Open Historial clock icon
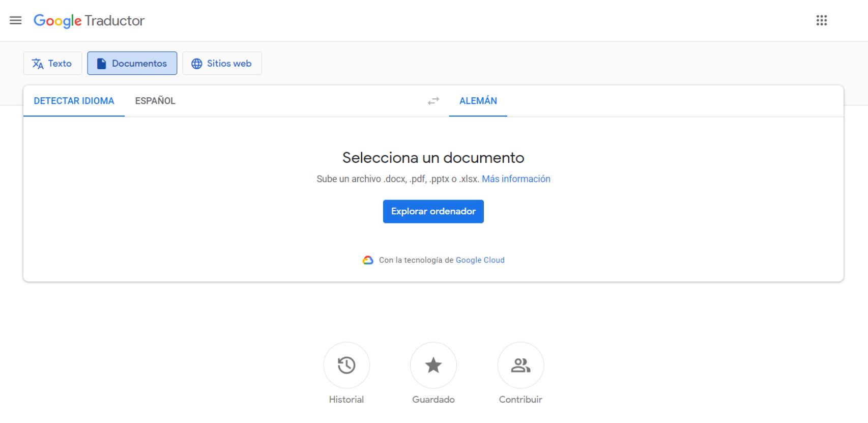Screen dimensions: 868x423 [x=346, y=365]
